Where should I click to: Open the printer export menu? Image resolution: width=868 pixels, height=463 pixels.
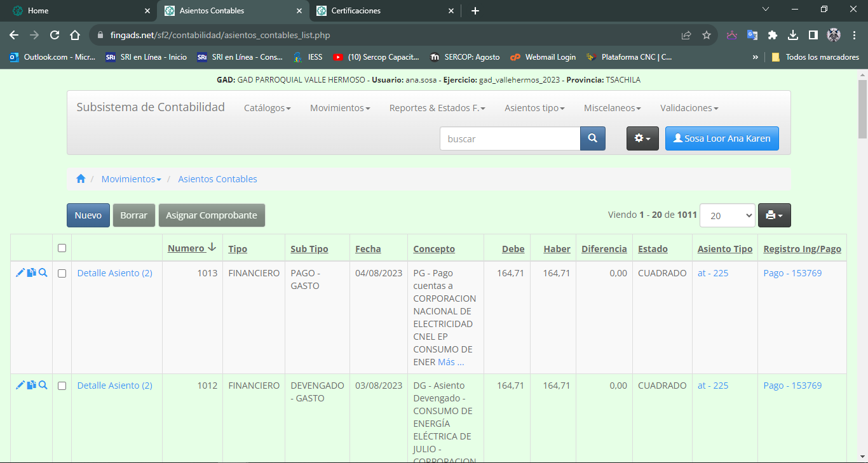click(774, 215)
